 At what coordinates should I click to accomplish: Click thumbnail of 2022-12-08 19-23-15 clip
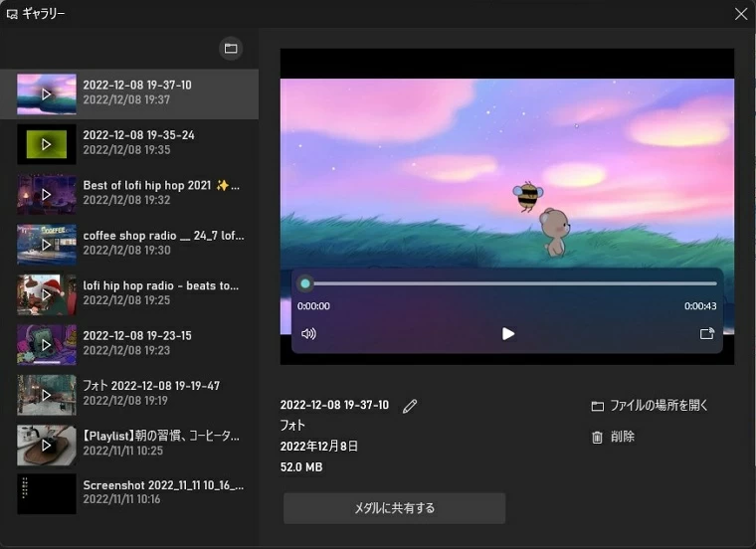[47, 345]
